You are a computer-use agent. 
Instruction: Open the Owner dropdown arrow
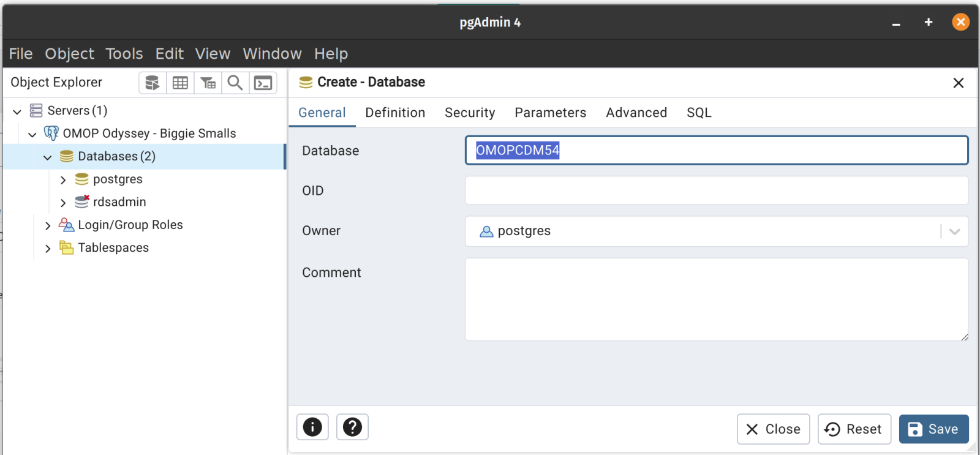954,231
